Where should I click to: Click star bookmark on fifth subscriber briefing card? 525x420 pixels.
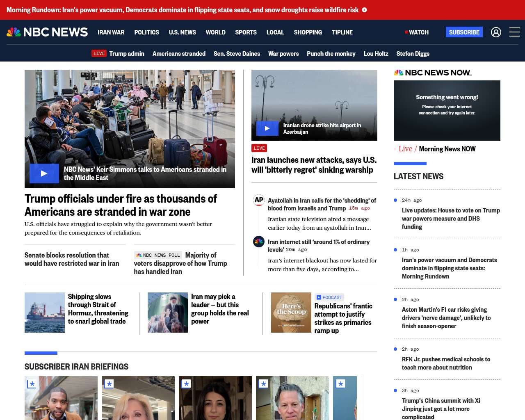pyautogui.click(x=340, y=384)
